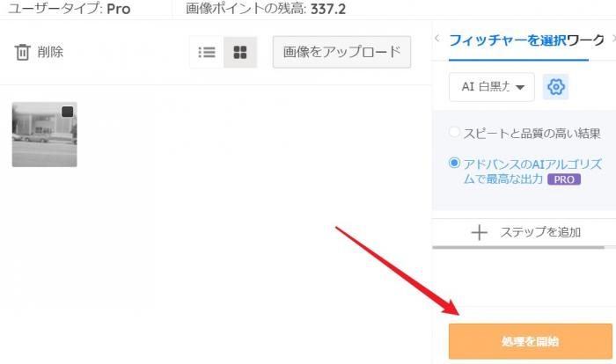Click the trash delete icon
The image size is (616, 364).
click(x=22, y=52)
